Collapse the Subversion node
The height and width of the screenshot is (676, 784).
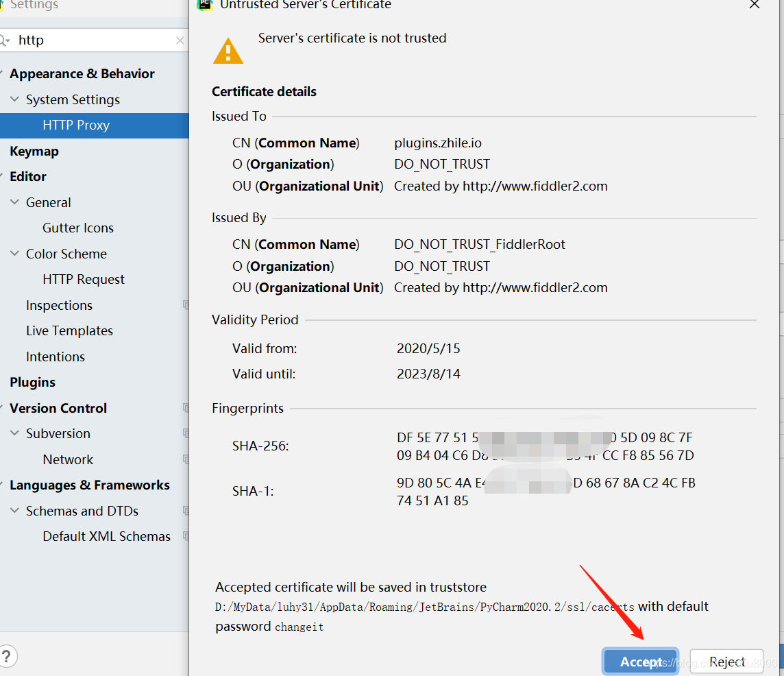point(14,433)
